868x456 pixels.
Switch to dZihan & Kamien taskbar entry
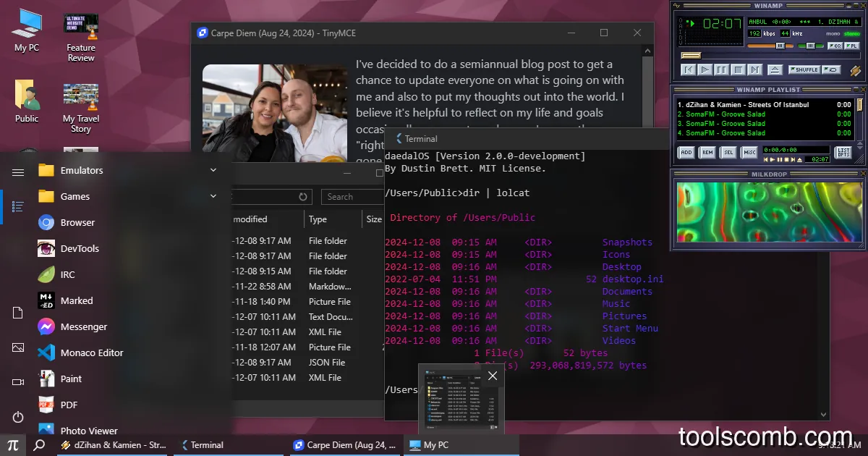[x=113, y=444]
